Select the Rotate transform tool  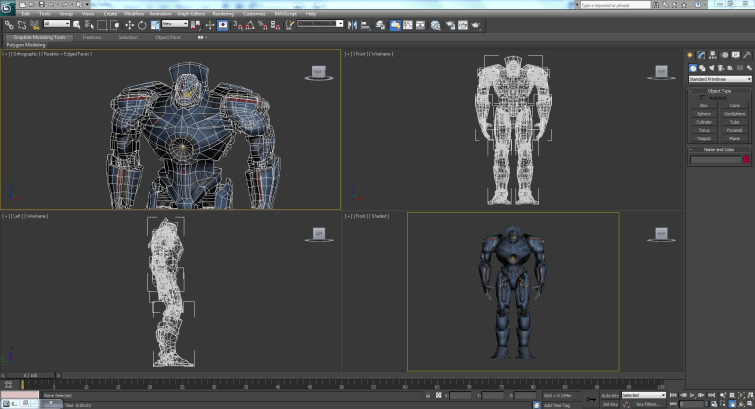pos(141,24)
